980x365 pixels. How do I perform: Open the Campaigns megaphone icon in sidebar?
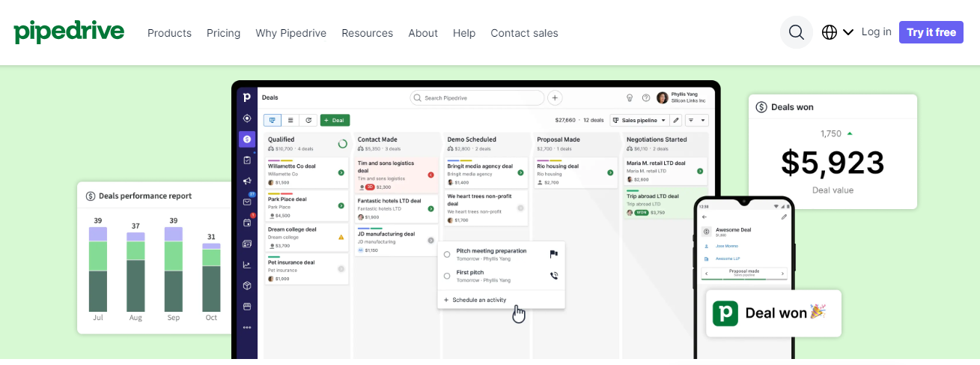click(x=247, y=181)
